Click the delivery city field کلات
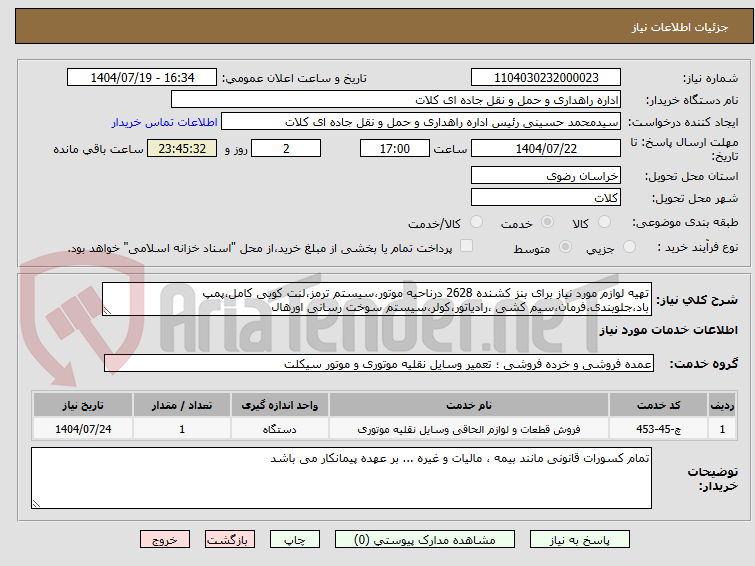The width and height of the screenshot is (755, 566). click(546, 197)
